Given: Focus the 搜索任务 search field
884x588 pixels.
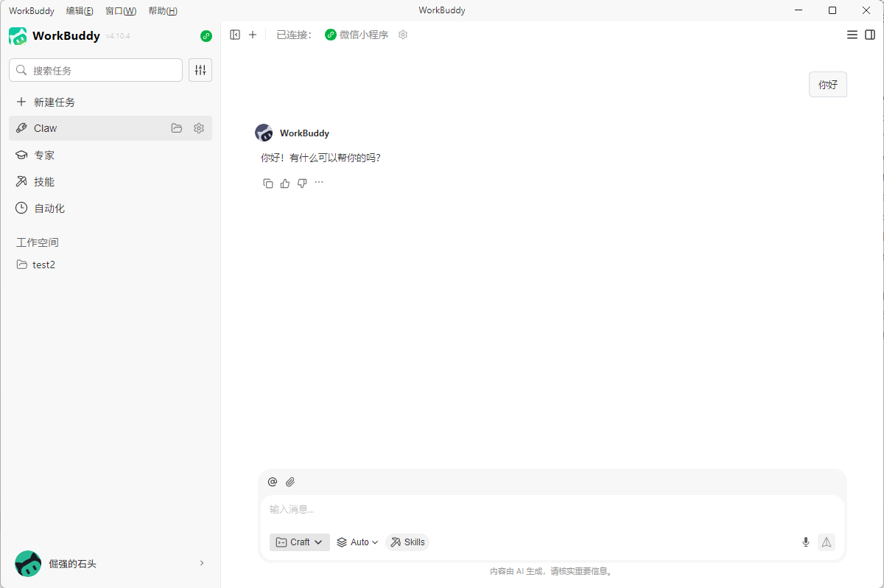Looking at the screenshot, I should 96,70.
